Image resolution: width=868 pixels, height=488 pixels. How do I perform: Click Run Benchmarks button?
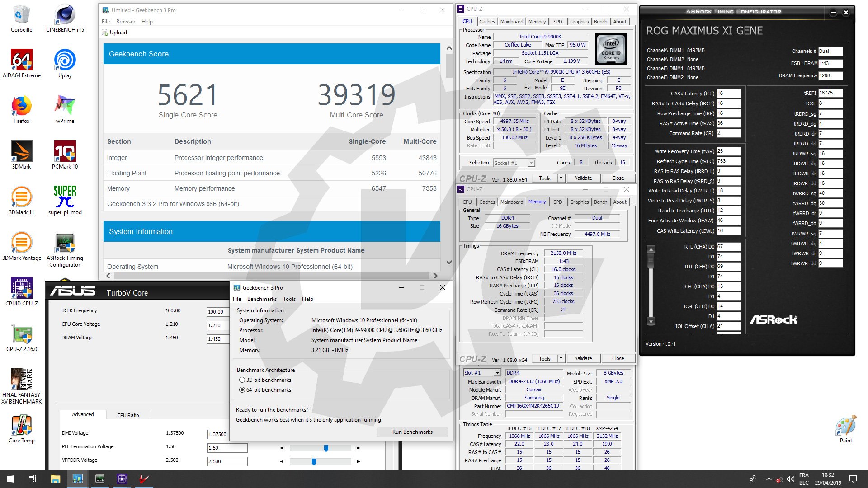click(412, 432)
